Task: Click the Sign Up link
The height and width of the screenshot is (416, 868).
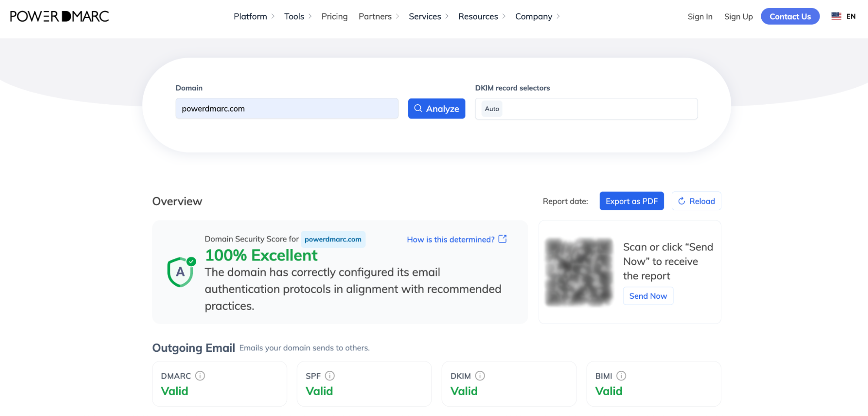Action: pyautogui.click(x=738, y=17)
